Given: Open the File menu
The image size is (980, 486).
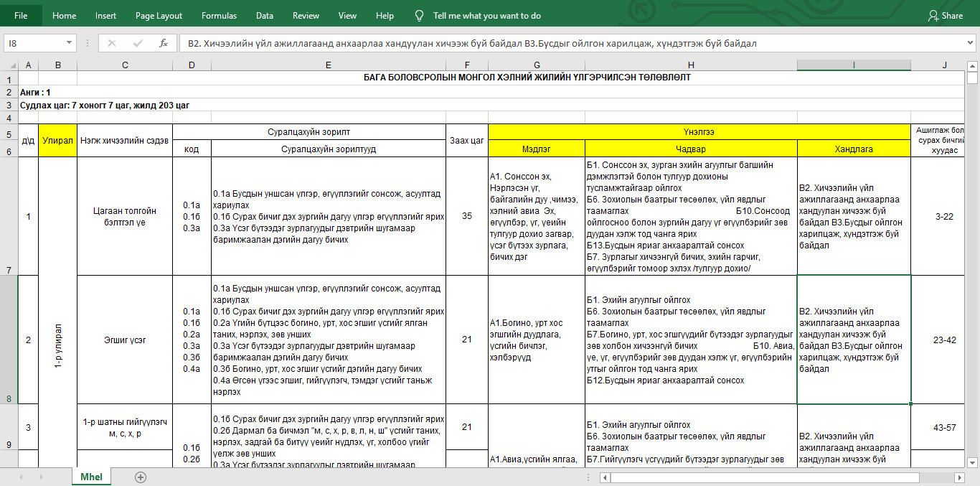Looking at the screenshot, I should tap(21, 15).
